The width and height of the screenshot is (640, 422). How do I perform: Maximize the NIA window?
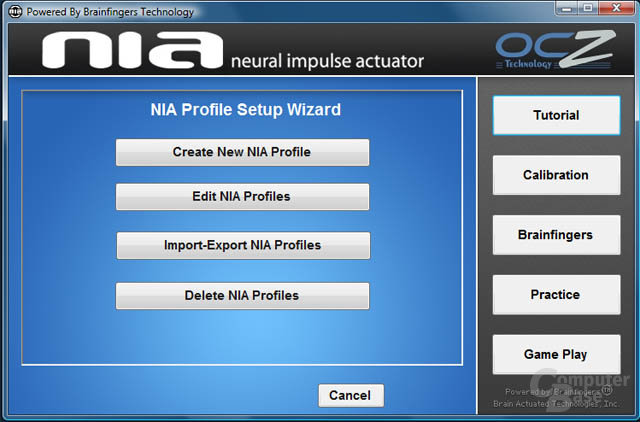tap(588, 8)
